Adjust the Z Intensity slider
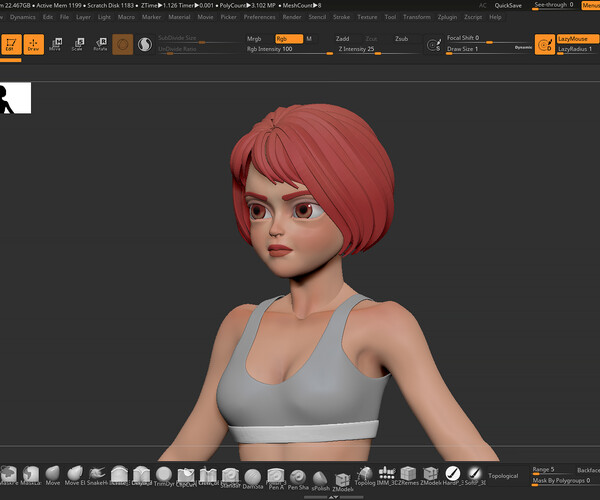 (x=378, y=50)
